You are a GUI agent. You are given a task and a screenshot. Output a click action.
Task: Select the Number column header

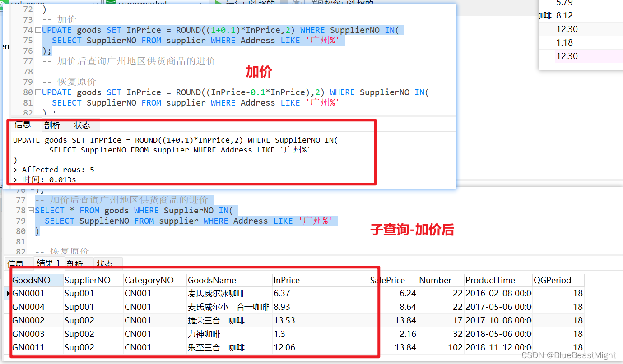point(441,280)
